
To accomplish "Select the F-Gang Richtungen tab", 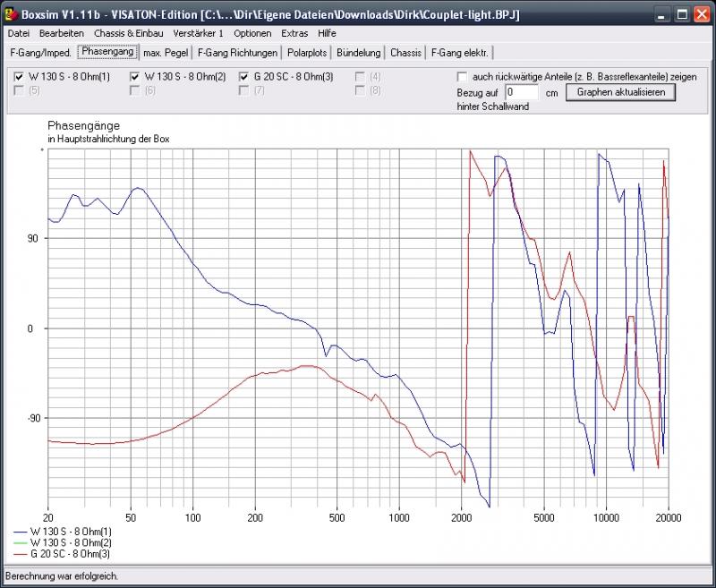I will [237, 53].
